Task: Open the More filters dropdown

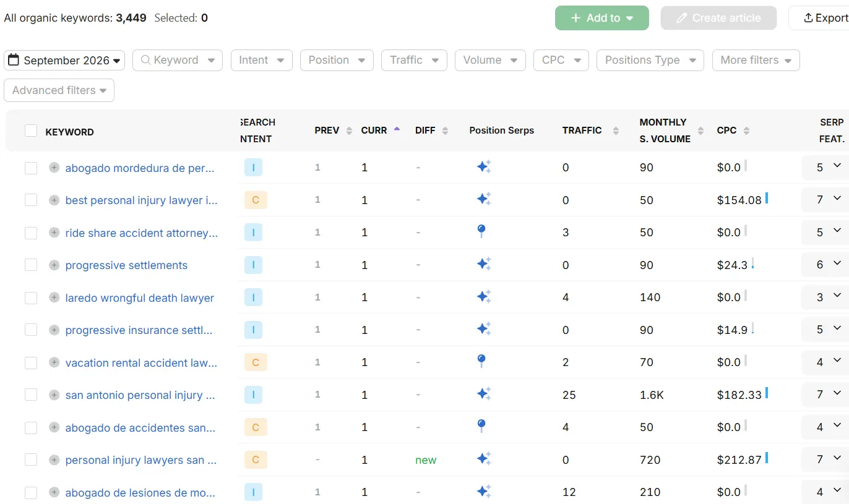Action: coord(756,61)
